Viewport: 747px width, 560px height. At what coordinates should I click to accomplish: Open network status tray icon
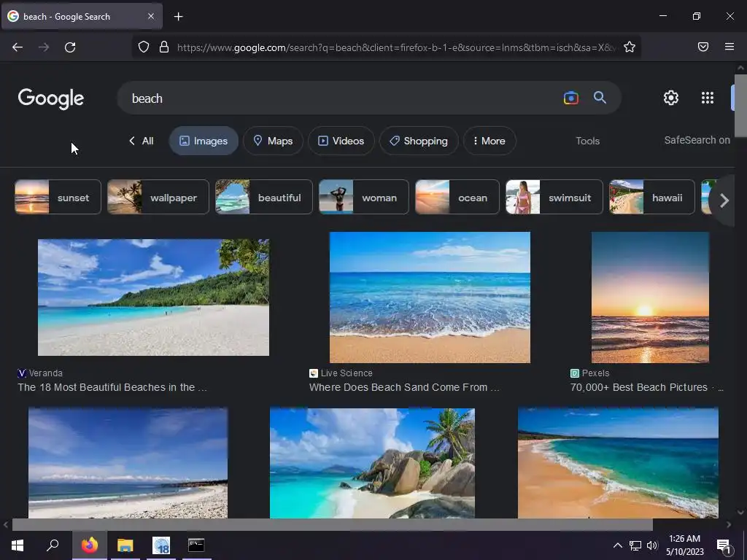(x=635, y=545)
